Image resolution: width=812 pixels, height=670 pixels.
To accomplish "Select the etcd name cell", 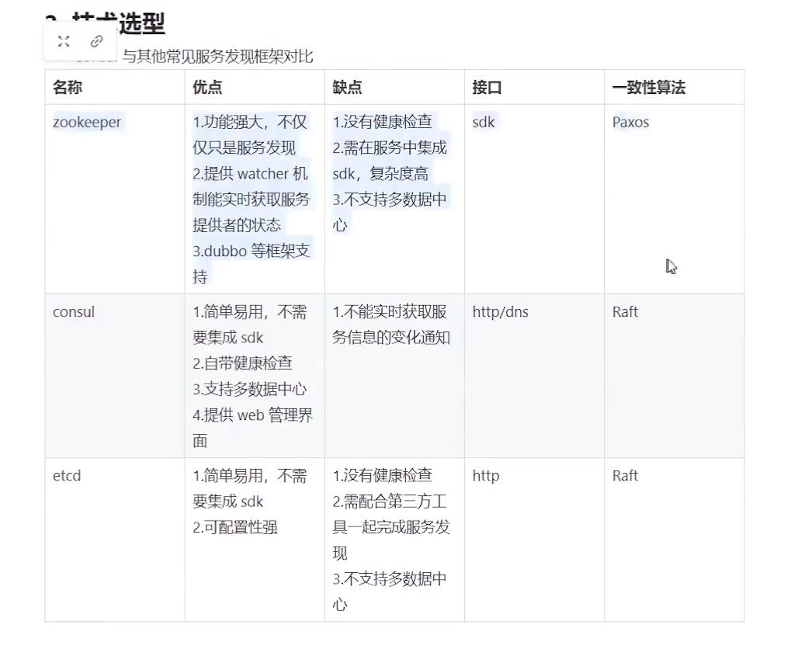I will (x=67, y=476).
